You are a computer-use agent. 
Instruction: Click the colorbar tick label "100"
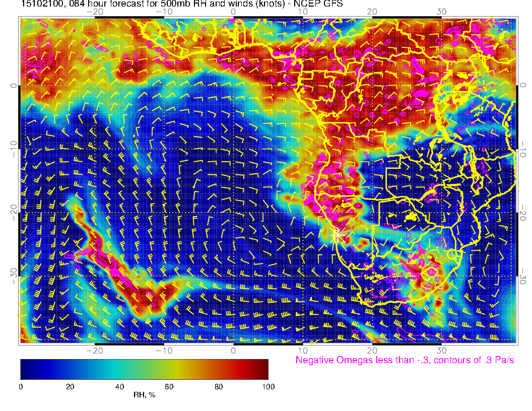click(x=269, y=387)
